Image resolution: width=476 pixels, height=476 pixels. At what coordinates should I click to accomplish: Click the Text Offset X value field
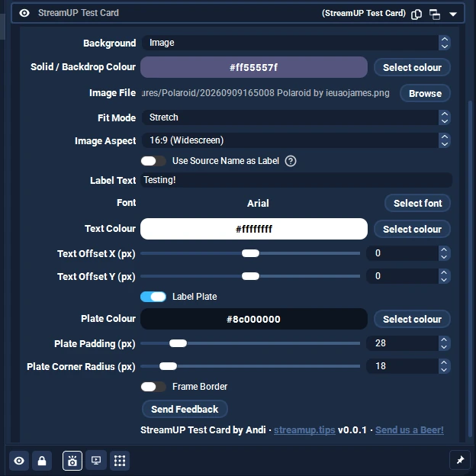[402, 253]
